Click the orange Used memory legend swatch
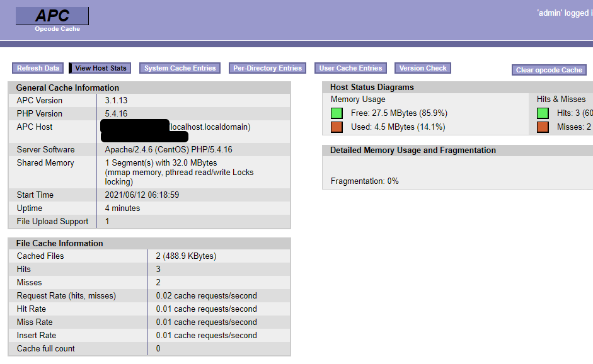Viewport: 593px width, 364px height. [336, 127]
